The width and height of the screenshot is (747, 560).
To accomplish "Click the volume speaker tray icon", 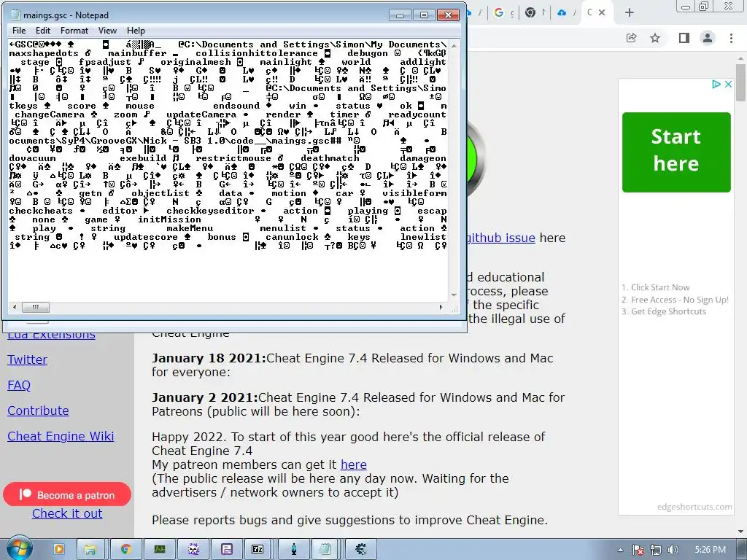I will pyautogui.click(x=673, y=550).
